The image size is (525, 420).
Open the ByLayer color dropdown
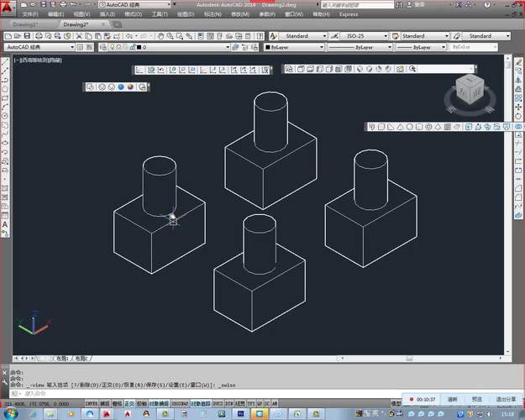(294, 48)
